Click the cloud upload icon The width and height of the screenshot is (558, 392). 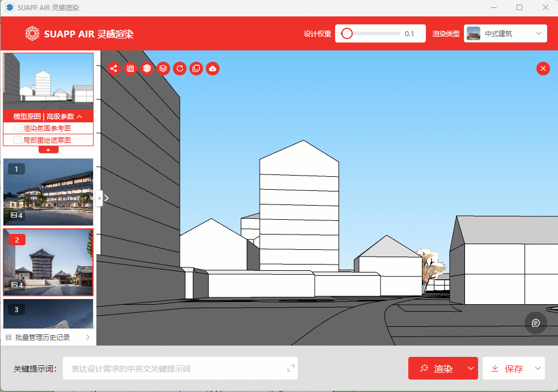click(x=213, y=68)
